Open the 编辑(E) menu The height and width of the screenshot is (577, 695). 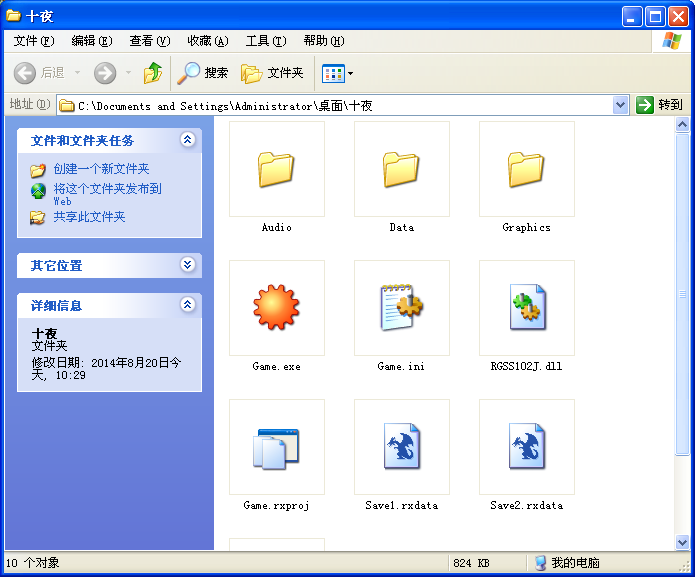click(92, 41)
